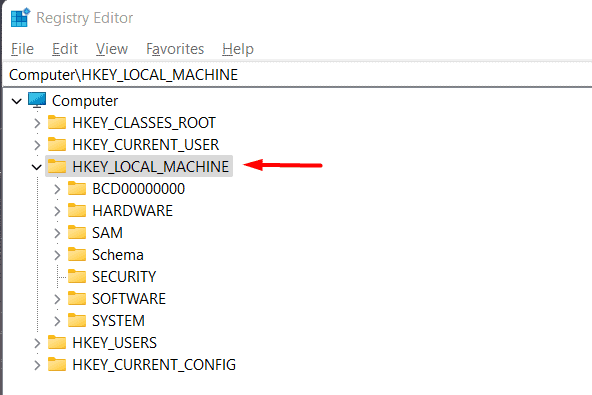The width and height of the screenshot is (592, 395).
Task: Collapse the HKEY_LOCAL_MACHINE key
Action: coord(37,167)
